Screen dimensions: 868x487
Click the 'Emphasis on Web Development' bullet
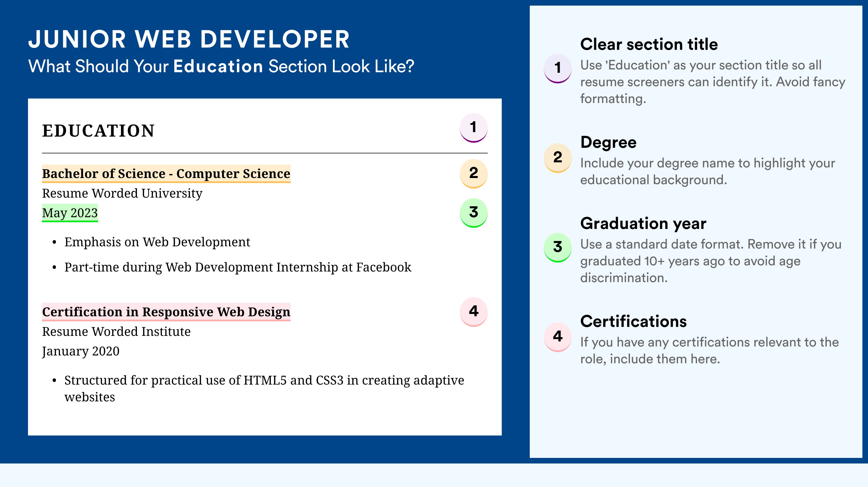tap(157, 242)
